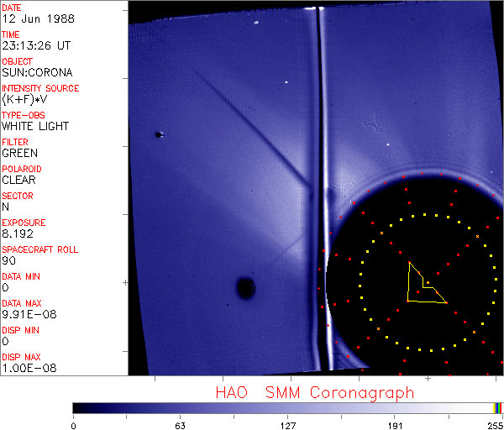
Task: Click the date value 12 Jun 1988
Action: pyautogui.click(x=33, y=19)
